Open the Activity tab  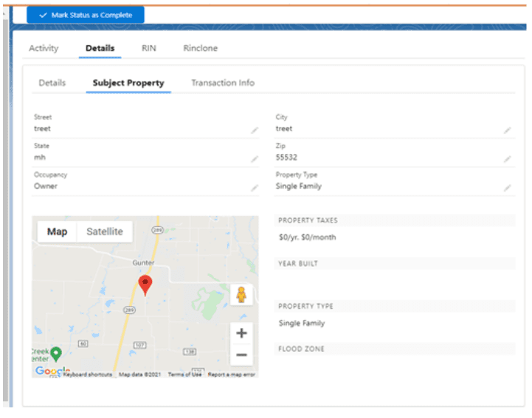coord(44,48)
